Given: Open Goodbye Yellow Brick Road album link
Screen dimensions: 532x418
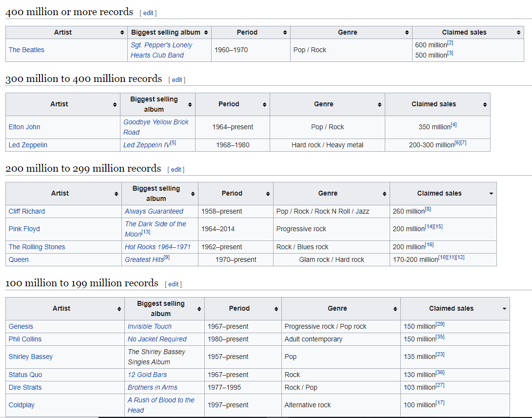Looking at the screenshot, I should pyautogui.click(x=156, y=127).
